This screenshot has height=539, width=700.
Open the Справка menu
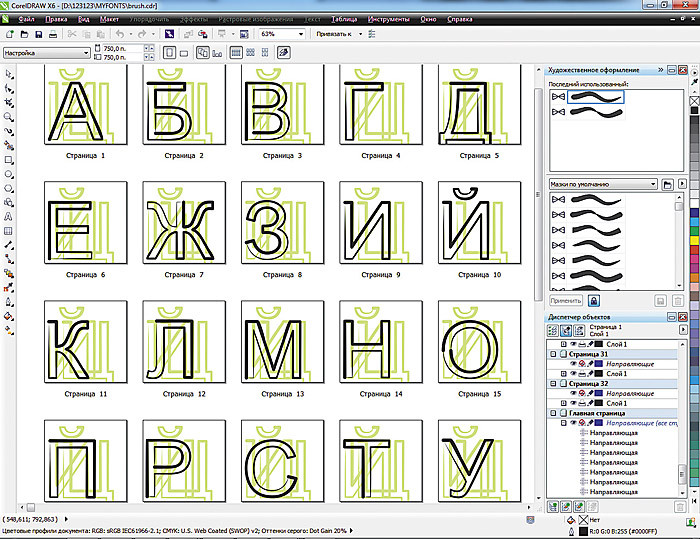click(x=459, y=19)
